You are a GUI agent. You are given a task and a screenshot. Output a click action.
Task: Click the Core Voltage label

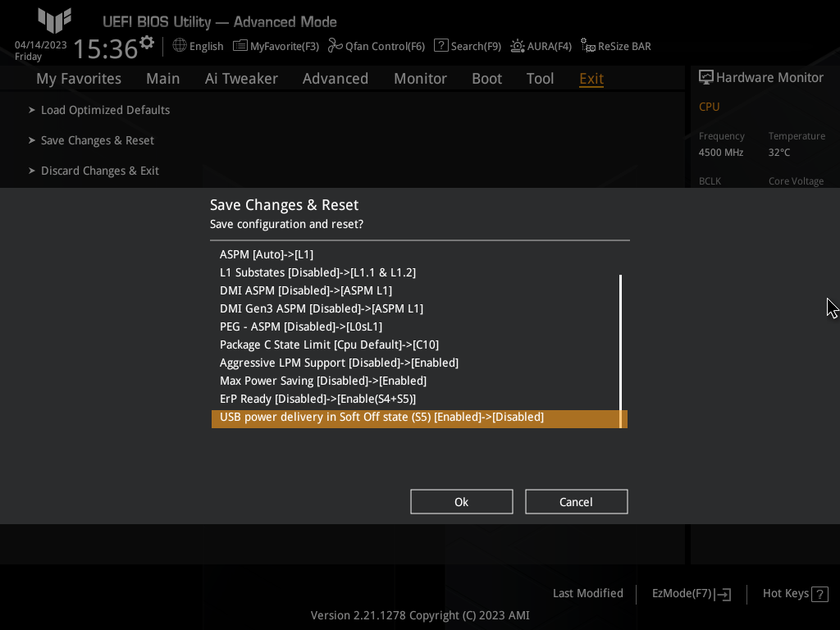click(796, 181)
